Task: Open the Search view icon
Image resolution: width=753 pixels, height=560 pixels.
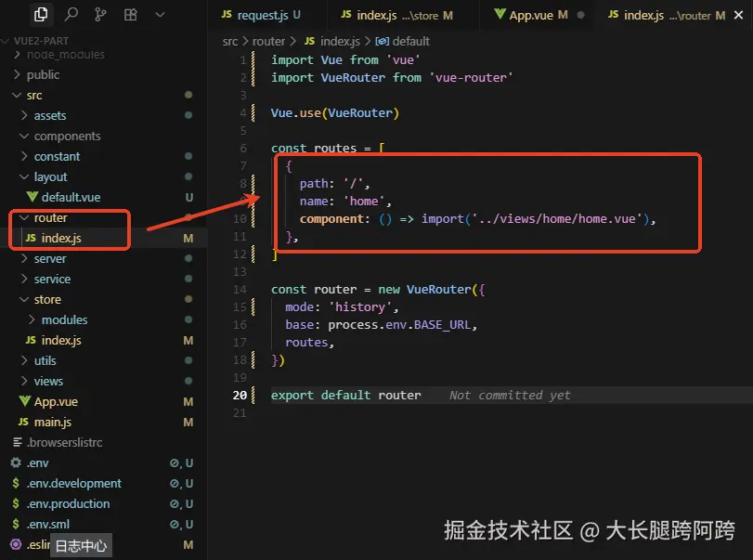Action: pos(71,15)
